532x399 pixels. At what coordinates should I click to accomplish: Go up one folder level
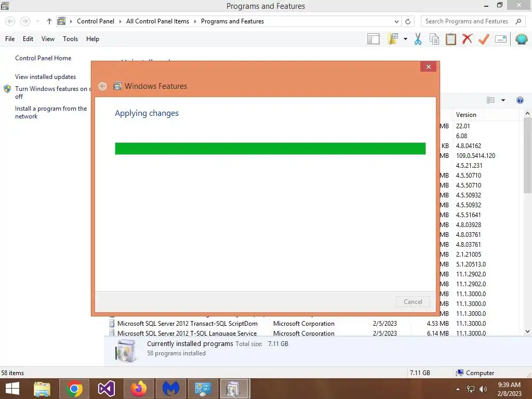(49, 21)
